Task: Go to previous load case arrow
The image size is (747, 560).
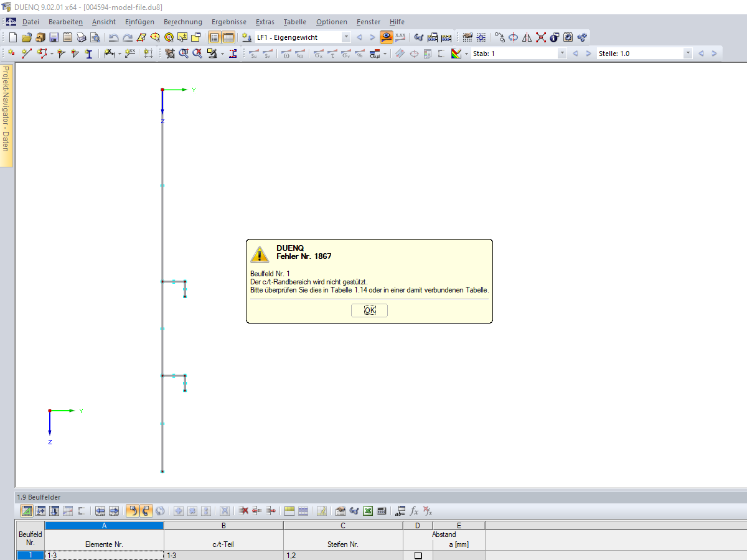Action: (359, 37)
